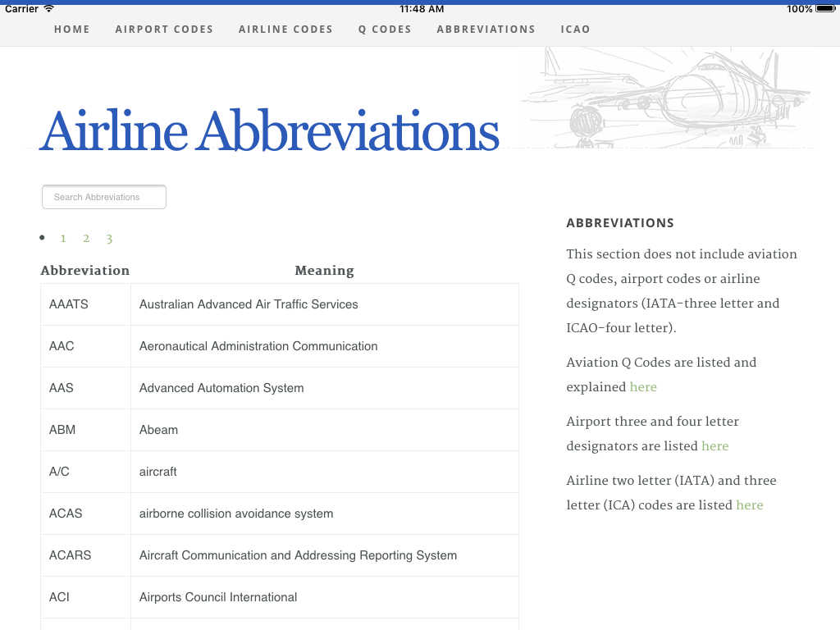The width and height of the screenshot is (840, 630).
Task: Go to Airport Codes page
Action: click(164, 30)
